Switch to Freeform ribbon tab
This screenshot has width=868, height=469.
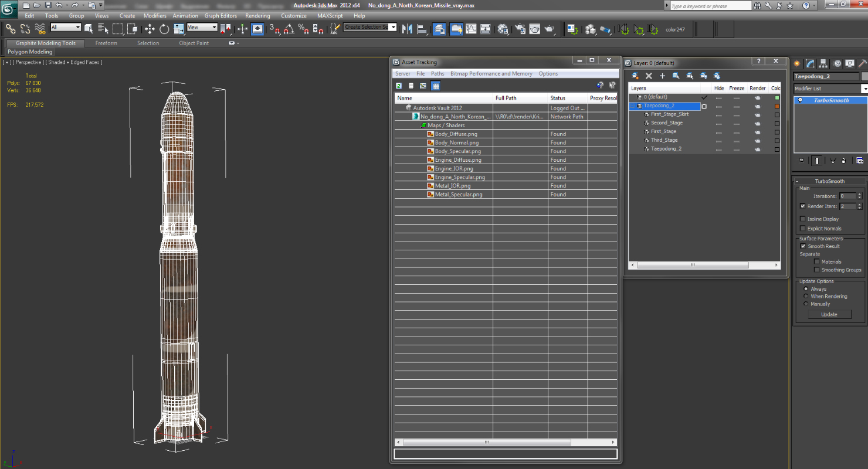106,43
